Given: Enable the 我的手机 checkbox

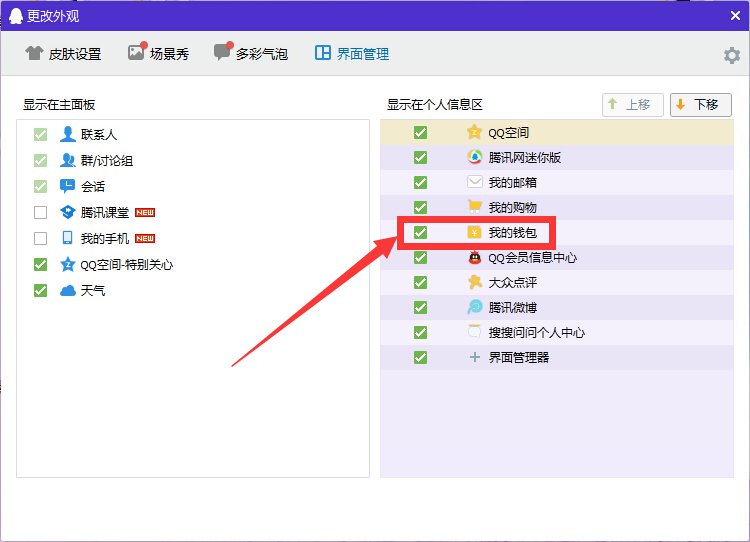Looking at the screenshot, I should [41, 238].
